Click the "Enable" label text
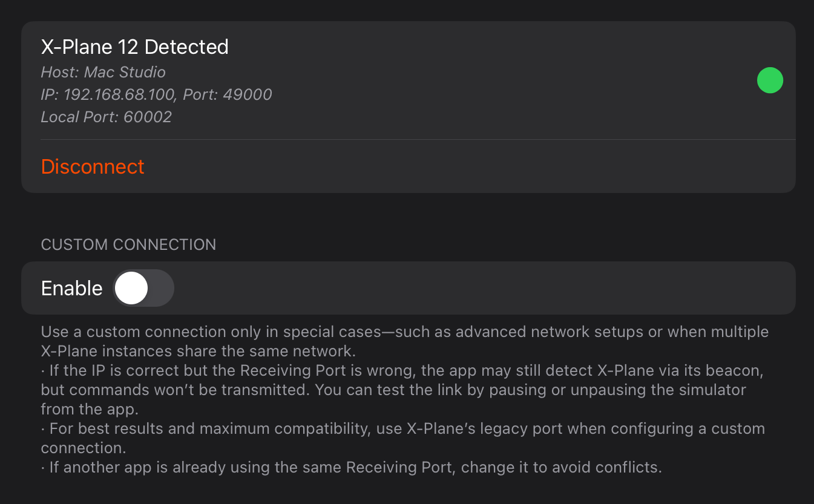 [x=71, y=289]
